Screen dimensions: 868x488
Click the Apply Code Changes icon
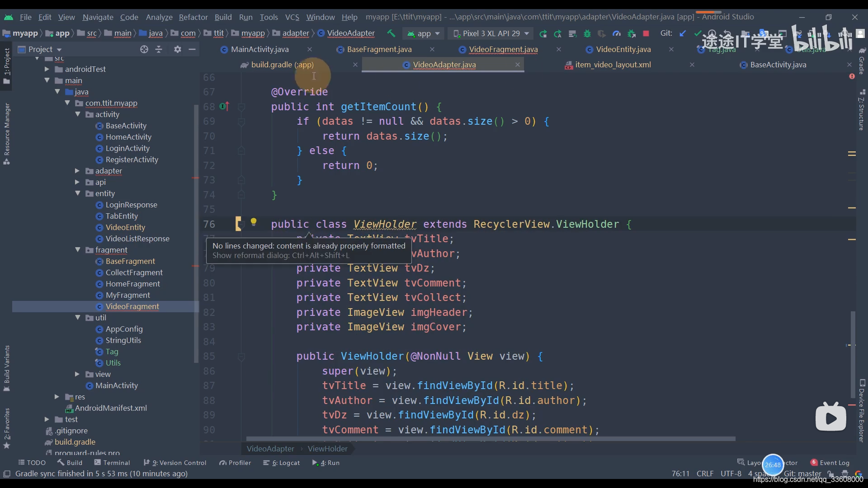(x=558, y=33)
